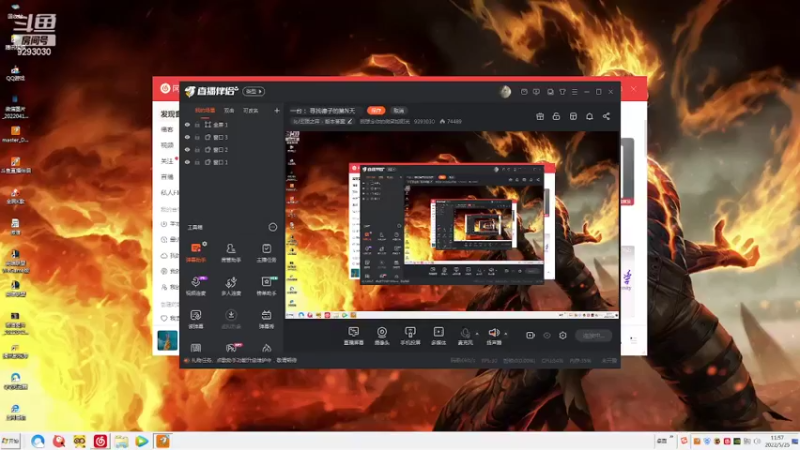Expand the microphone options arrow
The image size is (800, 450).
pos(477,334)
